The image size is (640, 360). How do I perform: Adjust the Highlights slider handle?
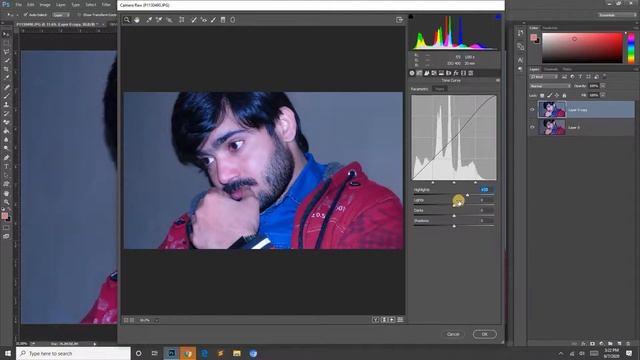pos(467,195)
